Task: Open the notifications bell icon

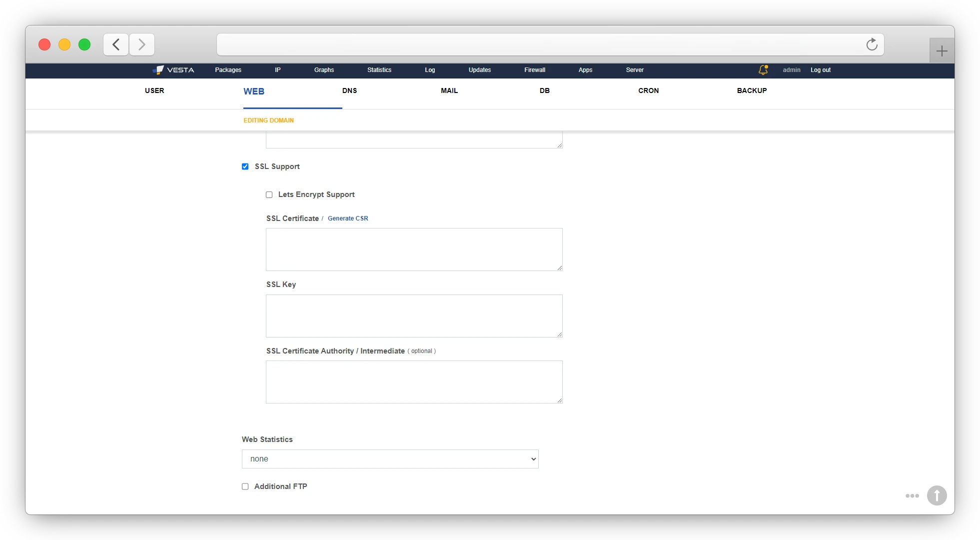Action: 763,70
